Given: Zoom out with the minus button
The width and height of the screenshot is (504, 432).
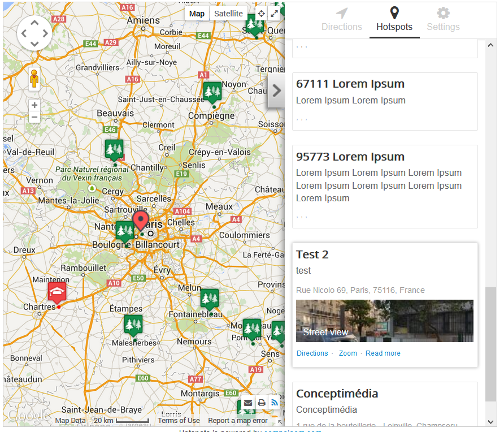Looking at the screenshot, I should tap(34, 117).
